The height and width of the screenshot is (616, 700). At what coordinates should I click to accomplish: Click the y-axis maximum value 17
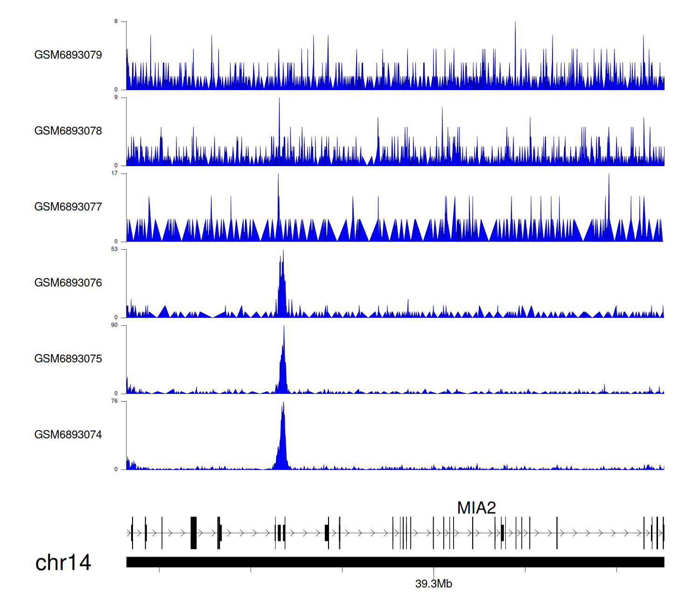114,173
